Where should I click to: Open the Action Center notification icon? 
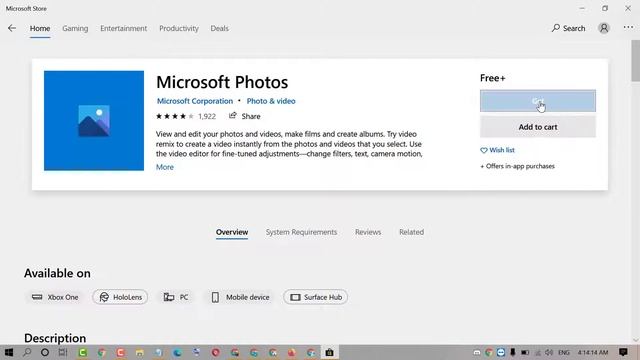click(x=623, y=352)
